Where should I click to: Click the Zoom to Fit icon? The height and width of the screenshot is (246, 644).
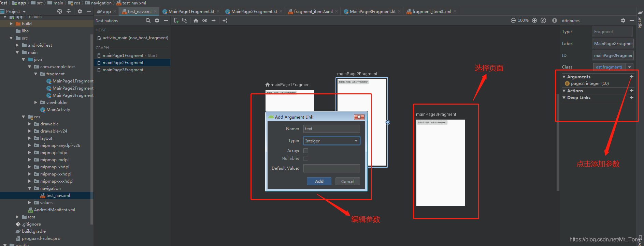(543, 20)
